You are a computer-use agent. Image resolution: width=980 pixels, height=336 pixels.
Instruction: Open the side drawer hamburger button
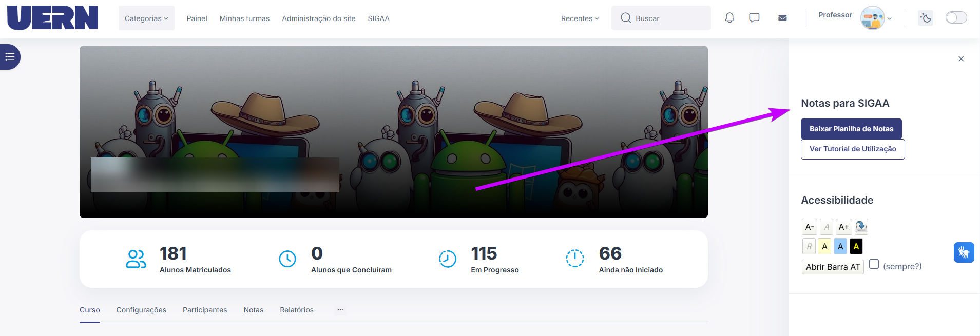pos(10,57)
